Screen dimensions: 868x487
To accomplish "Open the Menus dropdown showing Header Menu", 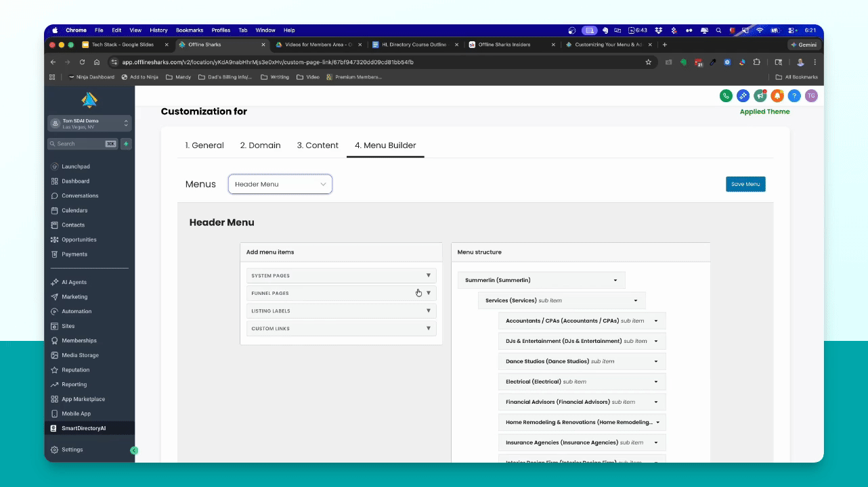I will [280, 184].
